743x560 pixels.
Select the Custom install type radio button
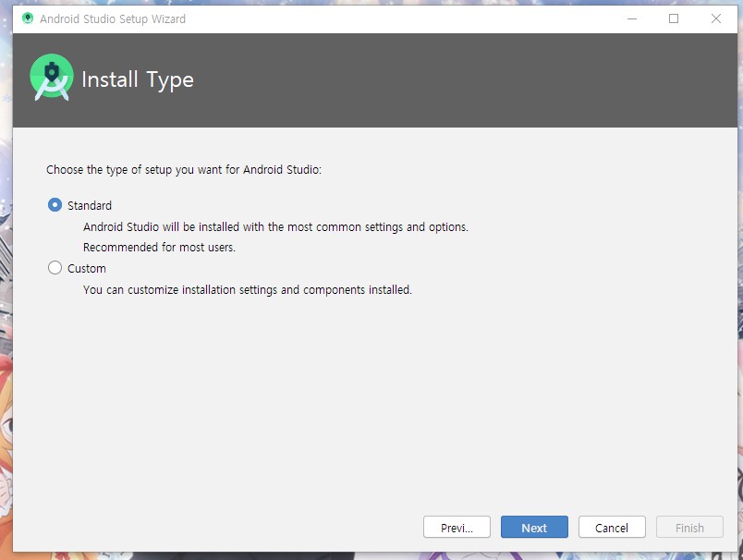point(55,268)
